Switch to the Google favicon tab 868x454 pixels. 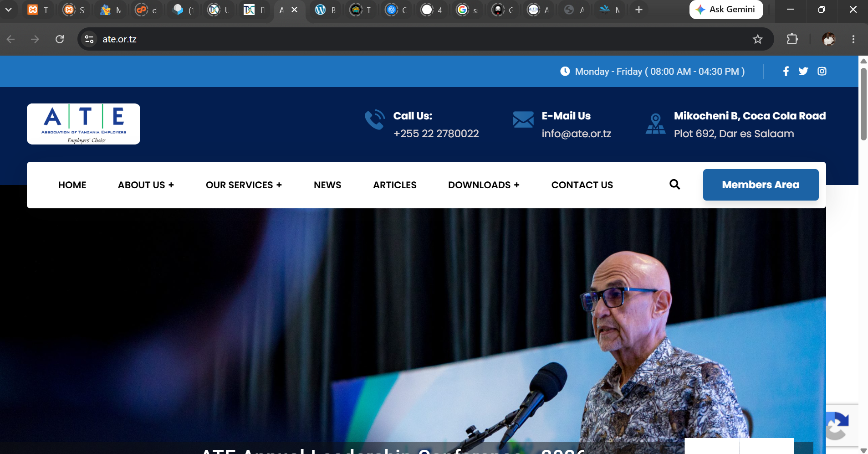[467, 10]
